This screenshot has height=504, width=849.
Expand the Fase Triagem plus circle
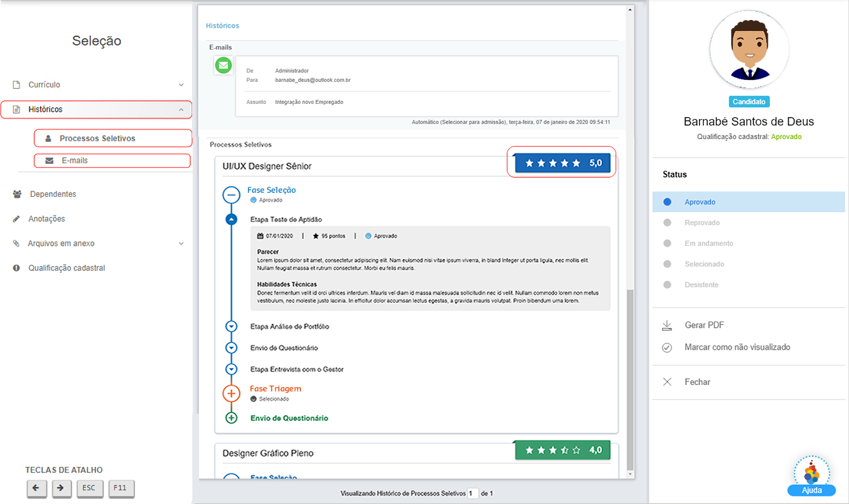pyautogui.click(x=231, y=393)
